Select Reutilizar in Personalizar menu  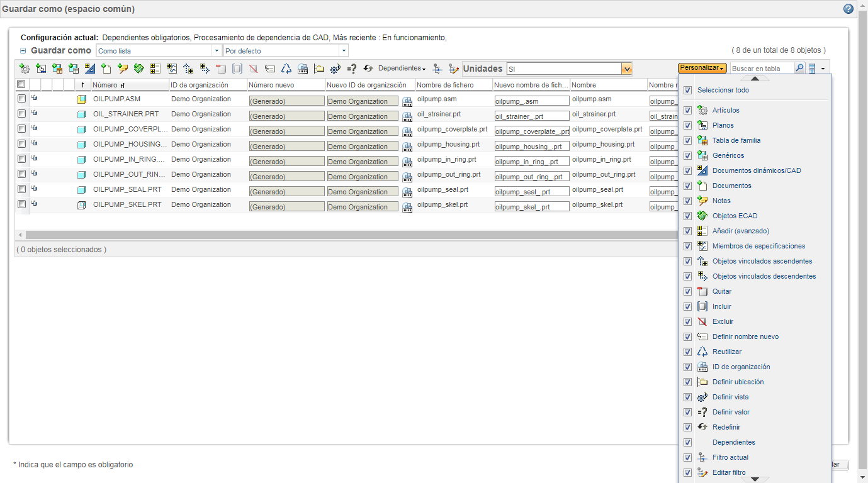point(727,352)
